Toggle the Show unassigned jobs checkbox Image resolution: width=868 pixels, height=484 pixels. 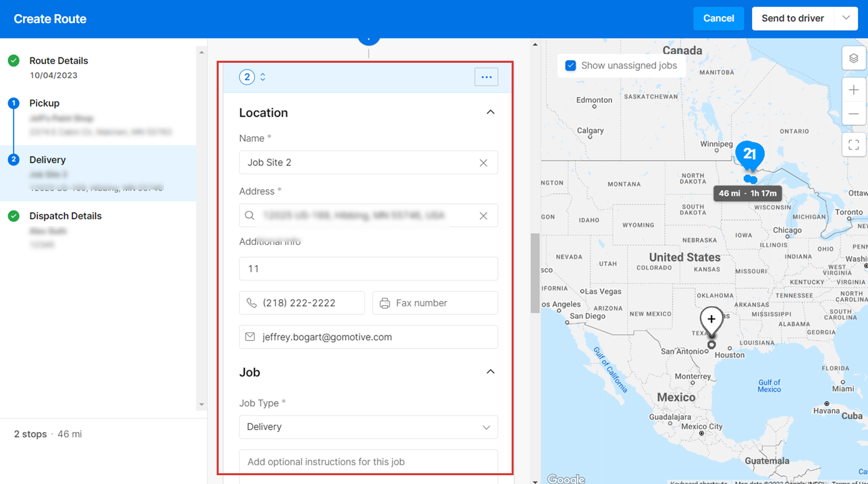[x=570, y=65]
